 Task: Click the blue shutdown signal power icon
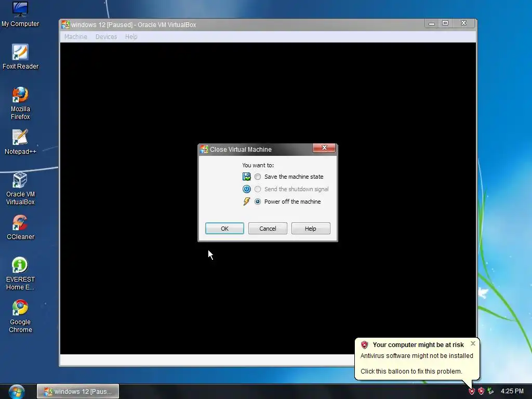(x=247, y=189)
